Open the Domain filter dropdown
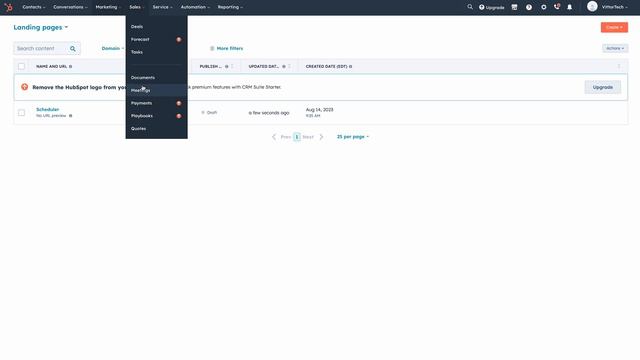Image resolution: width=640 pixels, height=360 pixels. (113, 49)
